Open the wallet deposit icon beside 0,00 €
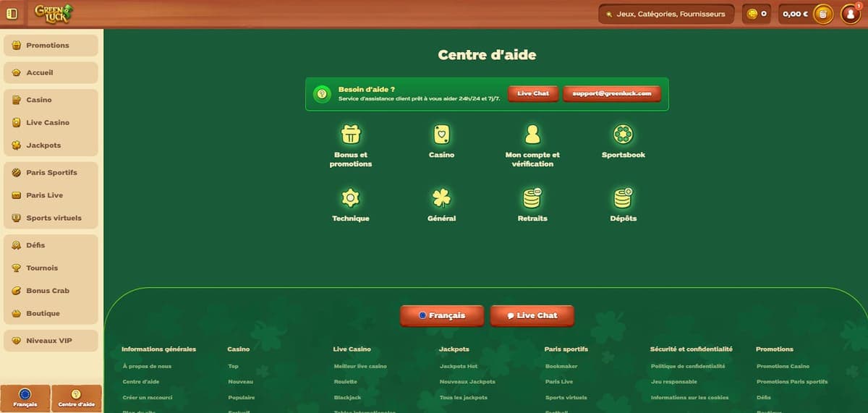 [823, 14]
